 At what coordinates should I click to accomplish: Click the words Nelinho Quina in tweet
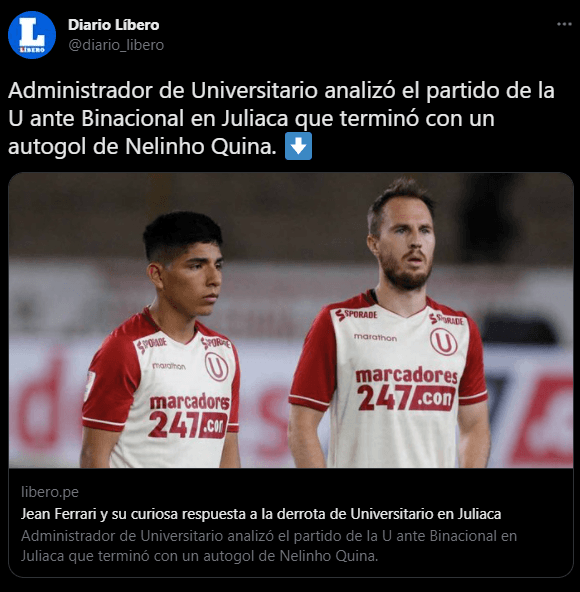click(x=201, y=146)
